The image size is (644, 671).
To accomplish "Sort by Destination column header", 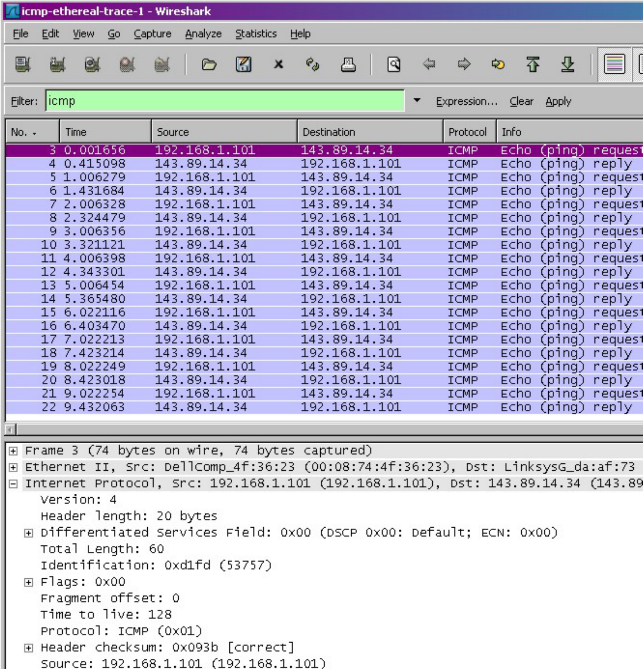I will click(370, 132).
